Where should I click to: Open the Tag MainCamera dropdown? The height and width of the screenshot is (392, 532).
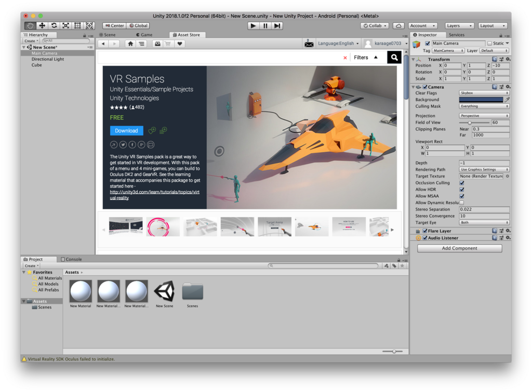448,50
